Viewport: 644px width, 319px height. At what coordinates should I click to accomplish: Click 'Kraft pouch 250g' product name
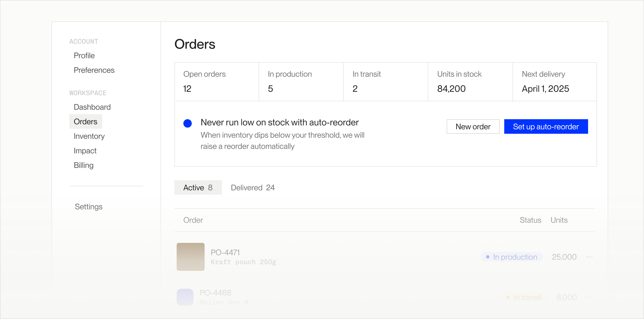pos(244,262)
